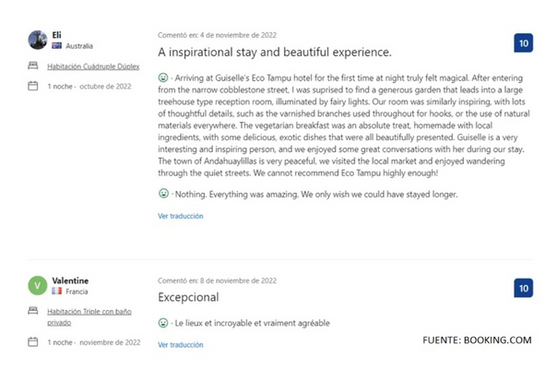This screenshot has width=556, height=370.
Task: Click the 'Excepcional' review heading
Action: [x=188, y=297]
